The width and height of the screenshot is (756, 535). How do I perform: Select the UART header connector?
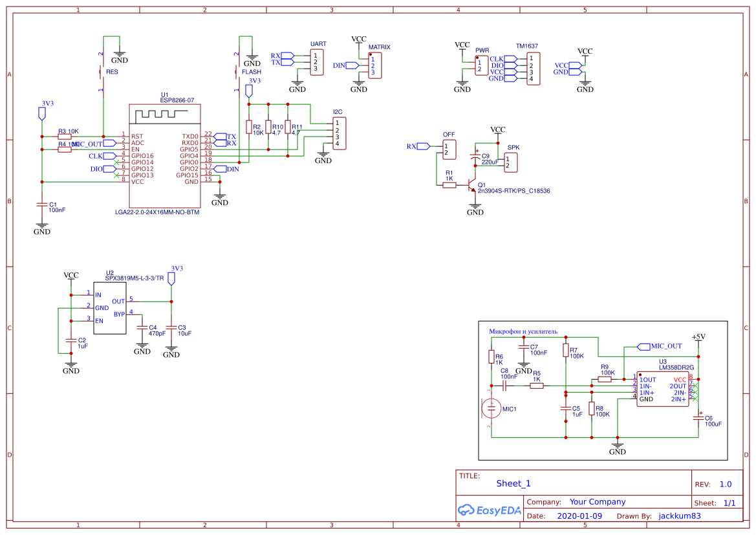tap(317, 63)
